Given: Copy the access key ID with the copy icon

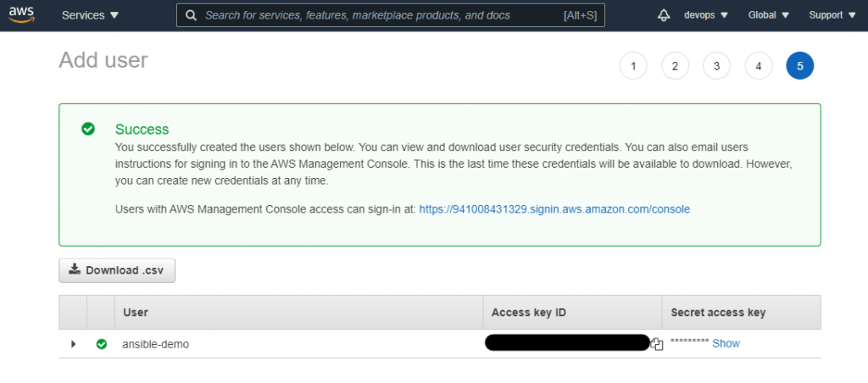Looking at the screenshot, I should click(x=657, y=344).
